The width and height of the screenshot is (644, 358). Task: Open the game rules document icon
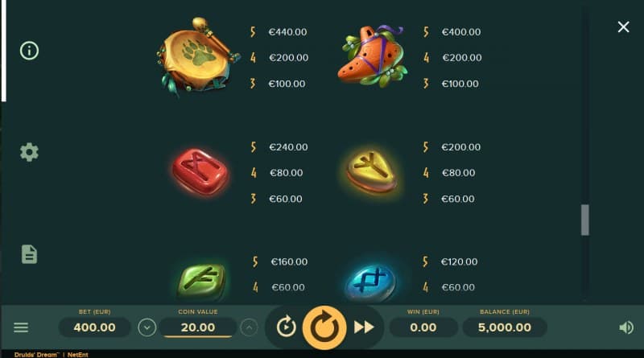click(29, 254)
